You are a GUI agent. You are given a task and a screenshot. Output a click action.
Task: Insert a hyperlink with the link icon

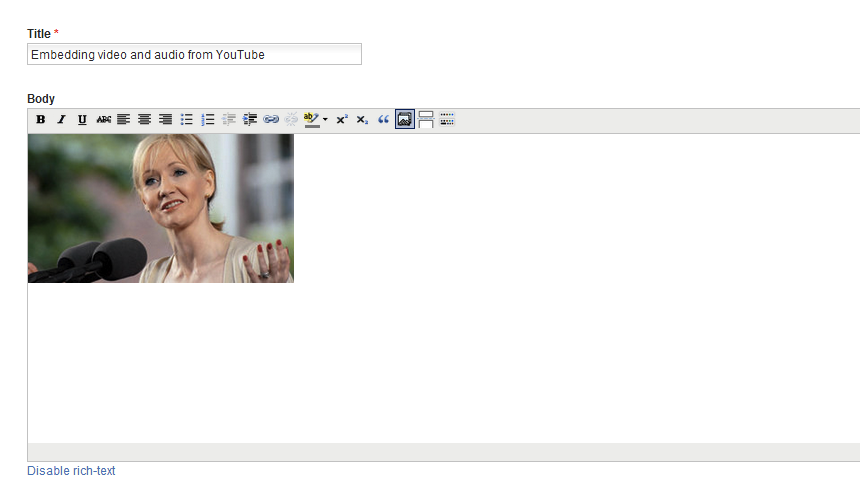(x=271, y=120)
